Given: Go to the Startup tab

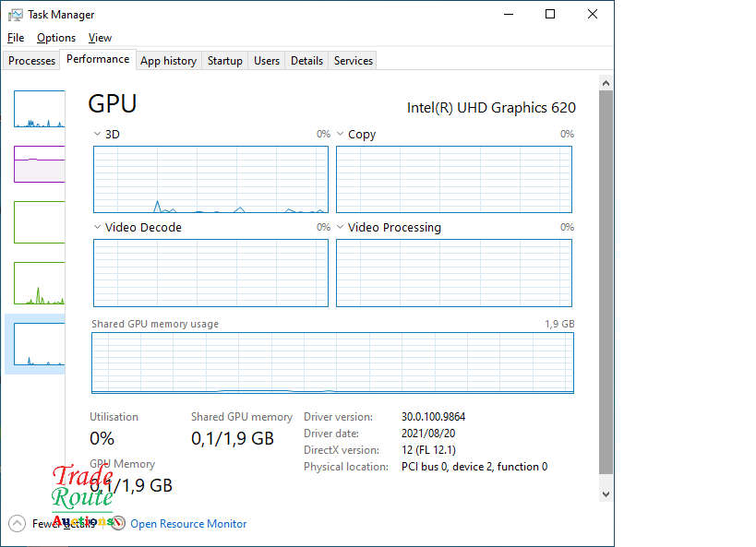Looking at the screenshot, I should [x=224, y=61].
